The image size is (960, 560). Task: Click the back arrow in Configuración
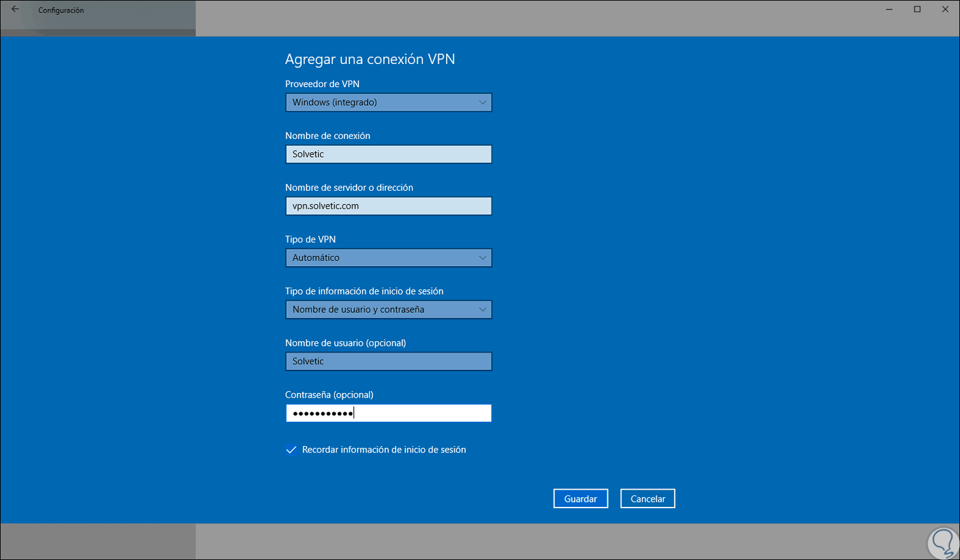(x=15, y=10)
